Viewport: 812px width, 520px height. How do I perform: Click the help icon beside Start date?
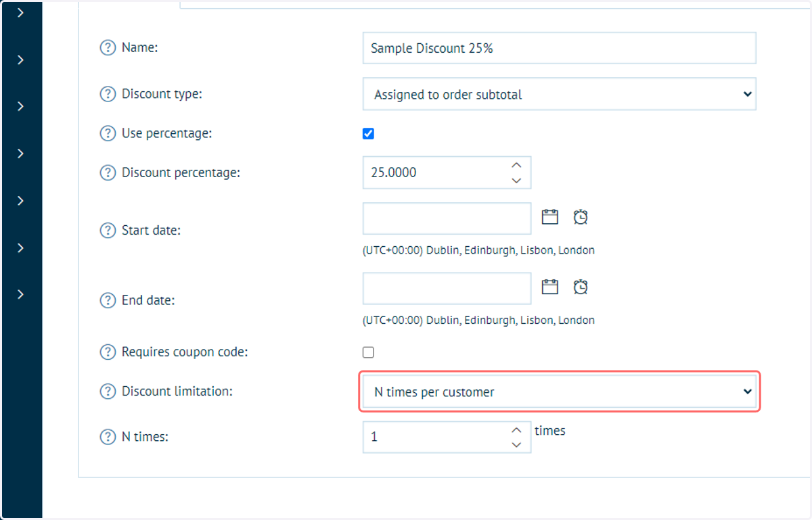pos(108,230)
